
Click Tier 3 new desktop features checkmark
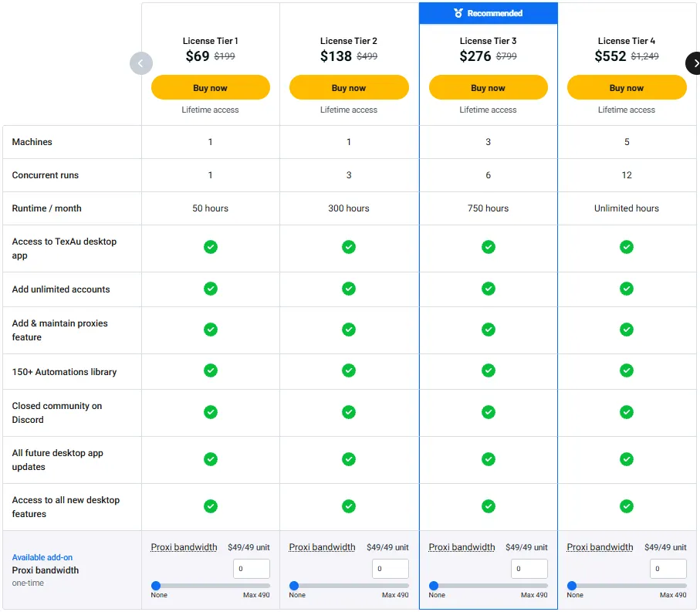pyautogui.click(x=488, y=506)
